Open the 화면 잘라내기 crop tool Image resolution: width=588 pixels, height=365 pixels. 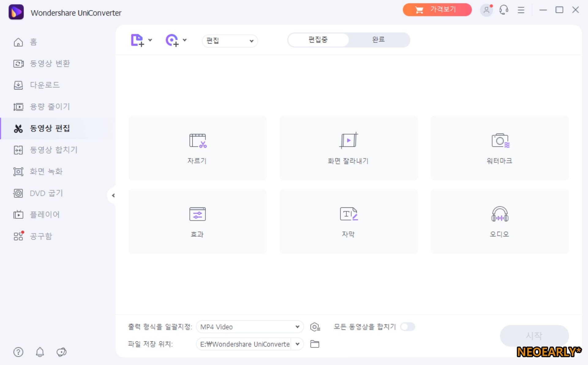click(x=348, y=147)
